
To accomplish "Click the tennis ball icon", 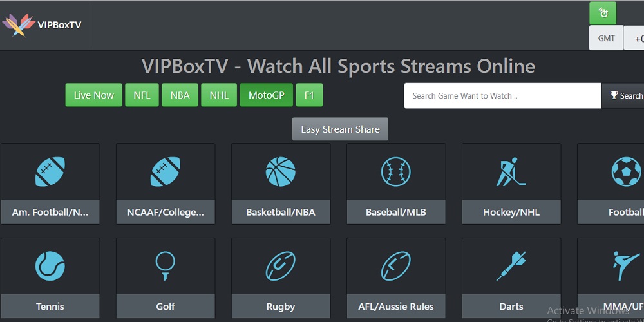I will pyautogui.click(x=50, y=266).
